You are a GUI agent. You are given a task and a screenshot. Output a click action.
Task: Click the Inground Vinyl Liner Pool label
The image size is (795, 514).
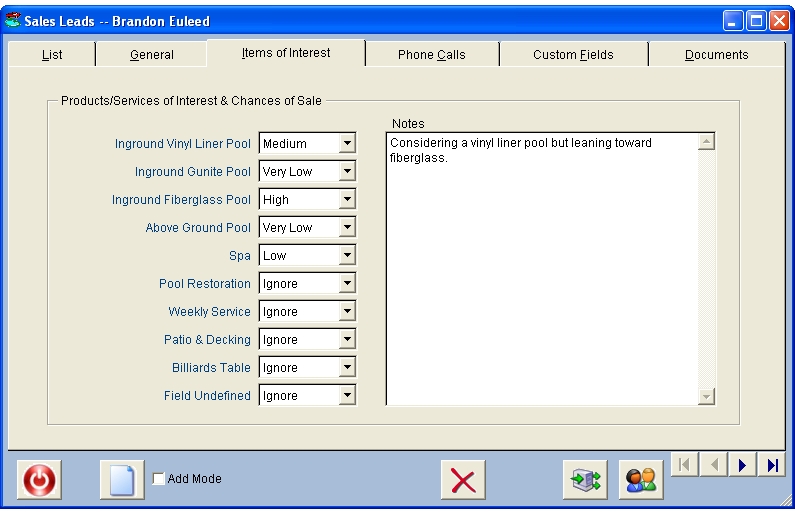183,143
